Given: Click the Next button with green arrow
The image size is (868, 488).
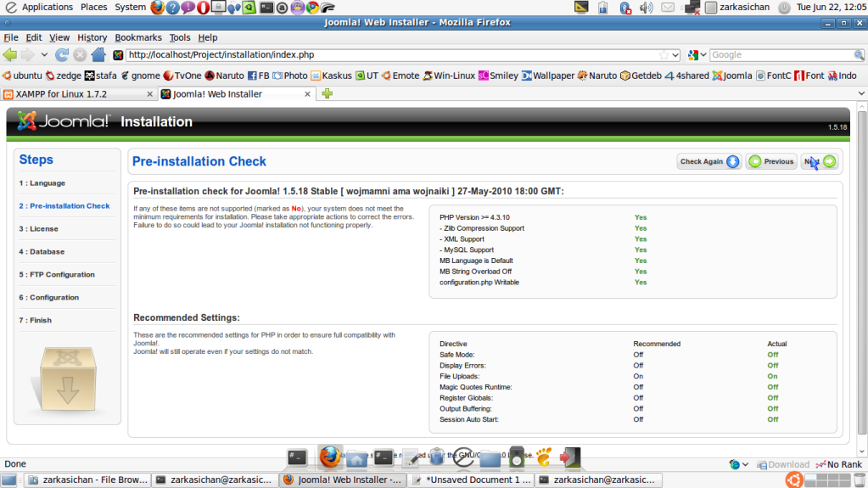Looking at the screenshot, I should 820,161.
